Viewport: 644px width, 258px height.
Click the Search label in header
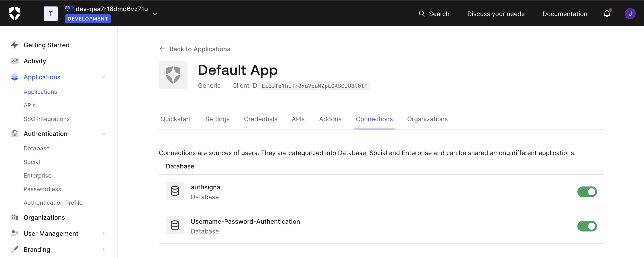pos(439,14)
